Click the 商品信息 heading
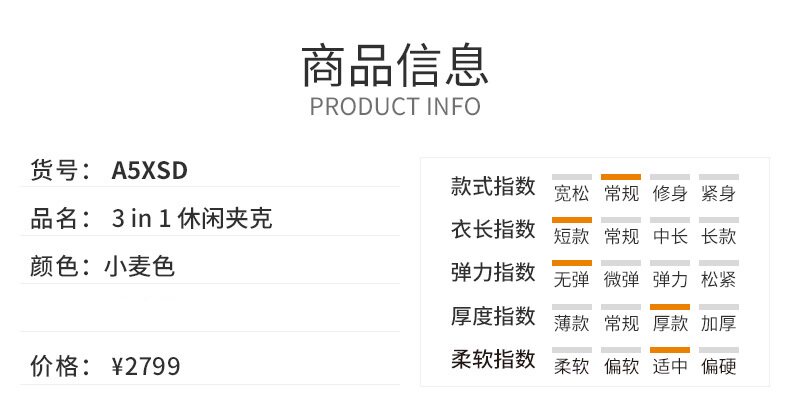The width and height of the screenshot is (790, 410). (395, 65)
